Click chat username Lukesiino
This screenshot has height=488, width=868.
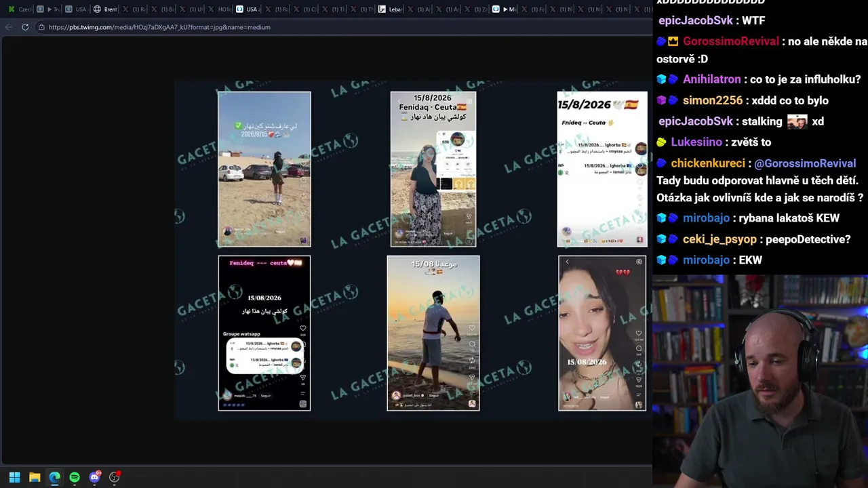[x=696, y=142]
